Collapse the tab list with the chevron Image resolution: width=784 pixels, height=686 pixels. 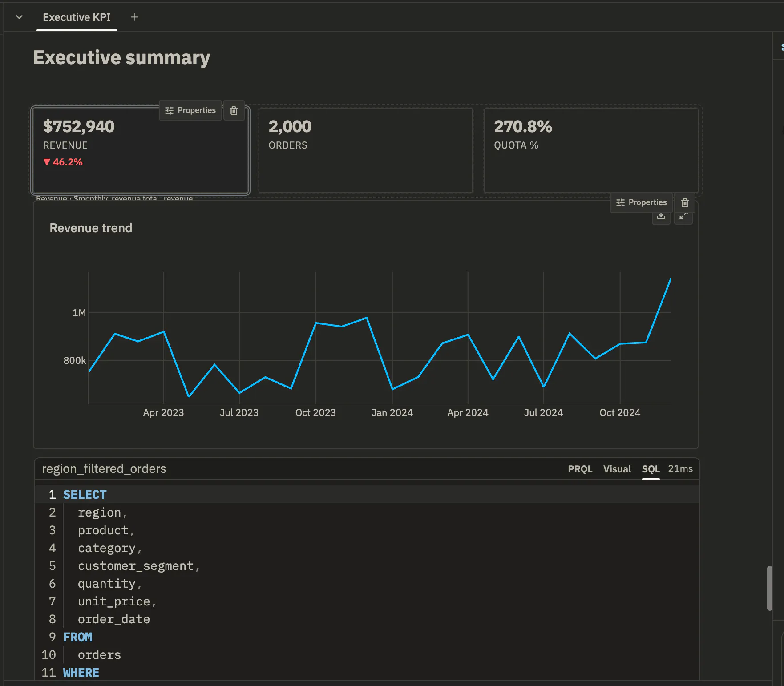[x=19, y=17]
